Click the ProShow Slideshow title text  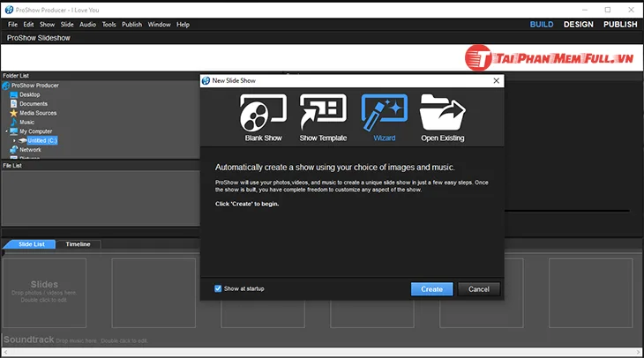click(x=39, y=38)
